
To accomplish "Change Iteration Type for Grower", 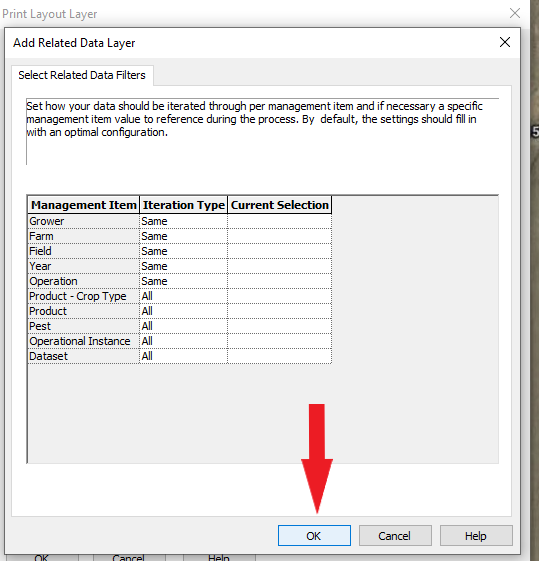I will [183, 221].
